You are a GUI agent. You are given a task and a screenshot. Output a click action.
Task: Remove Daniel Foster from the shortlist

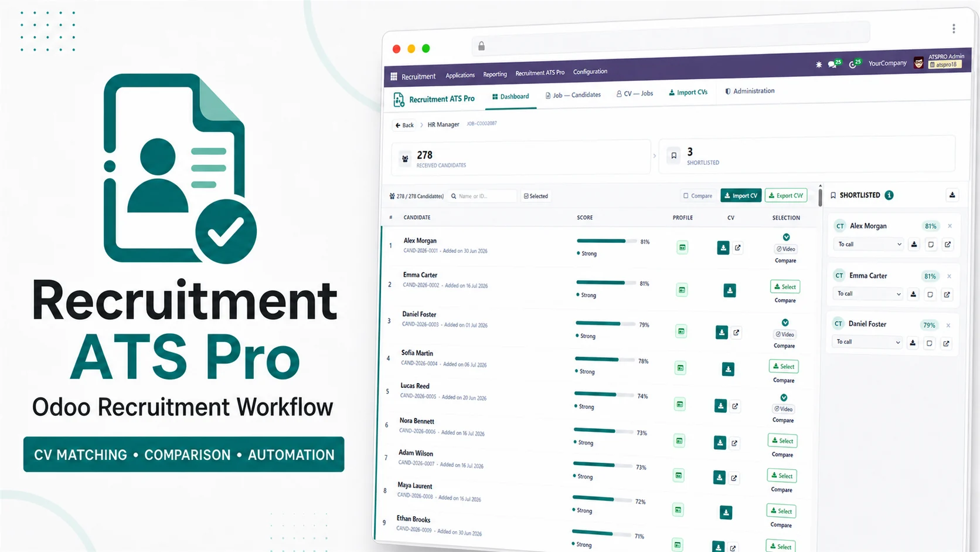(x=948, y=325)
